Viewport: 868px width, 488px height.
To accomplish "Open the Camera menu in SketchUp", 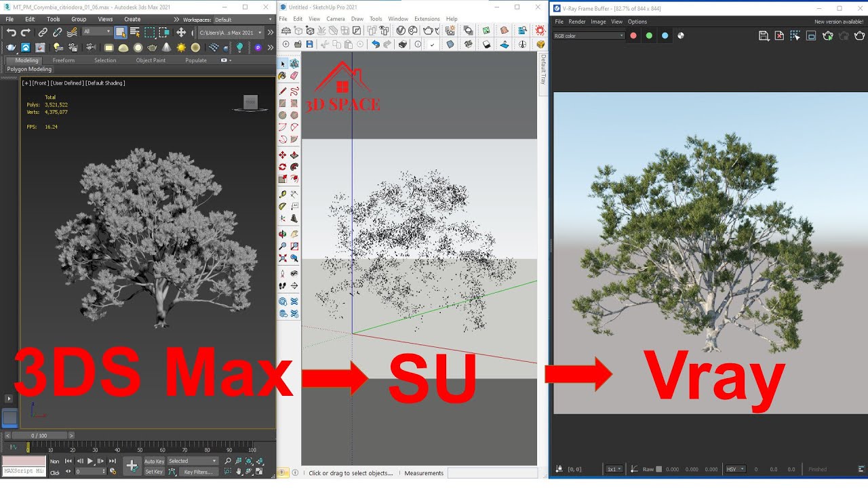I will coord(336,19).
